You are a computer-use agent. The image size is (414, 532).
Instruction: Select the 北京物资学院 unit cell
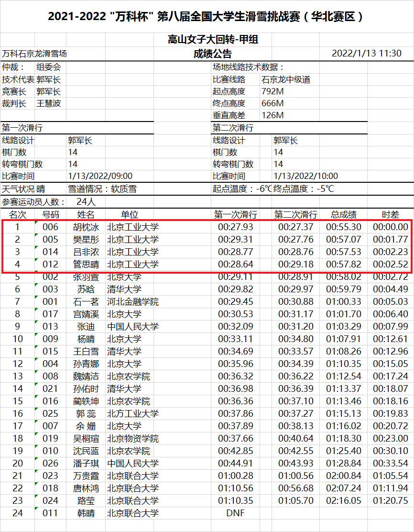(x=132, y=438)
